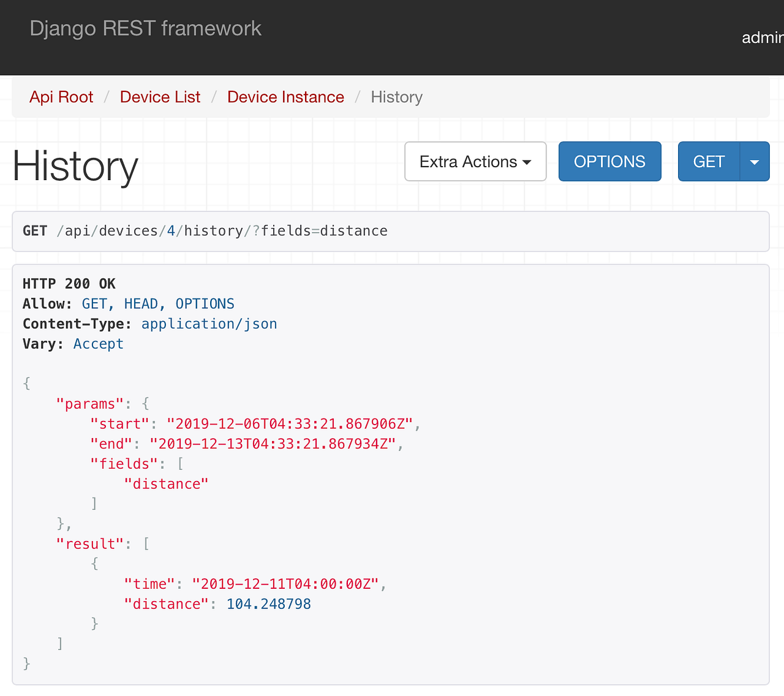Viewport: 784px width, 696px height.
Task: Click the "start" timestamp value
Action: click(290, 424)
